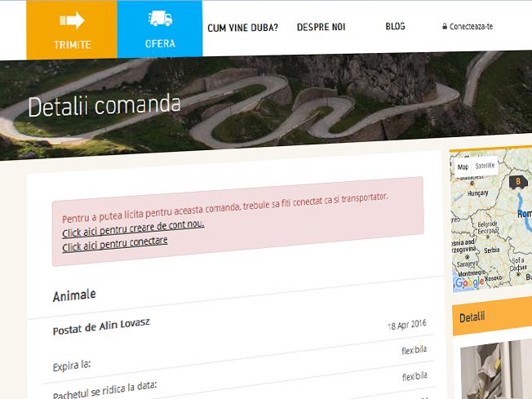Click the Ofera truck icon
Screen dimensions: 532x399
(x=160, y=20)
